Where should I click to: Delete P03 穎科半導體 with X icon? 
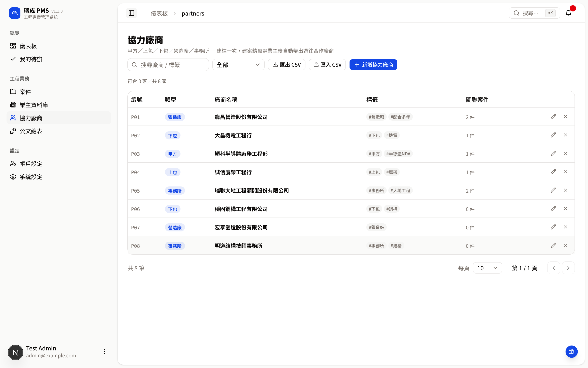(566, 154)
